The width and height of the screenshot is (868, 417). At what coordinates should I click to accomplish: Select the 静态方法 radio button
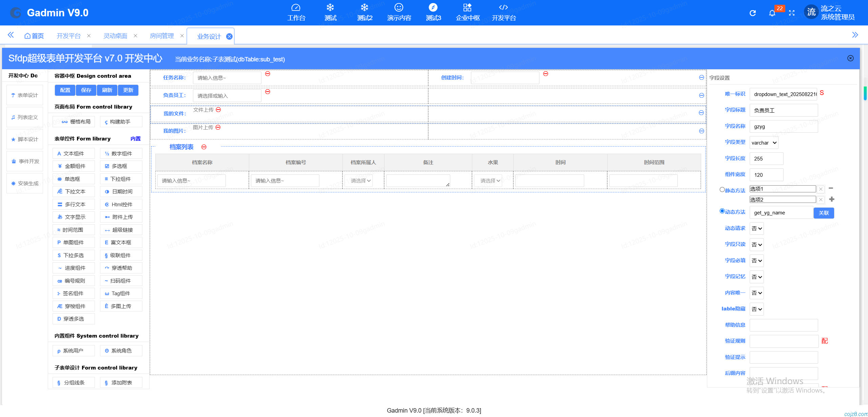click(722, 190)
